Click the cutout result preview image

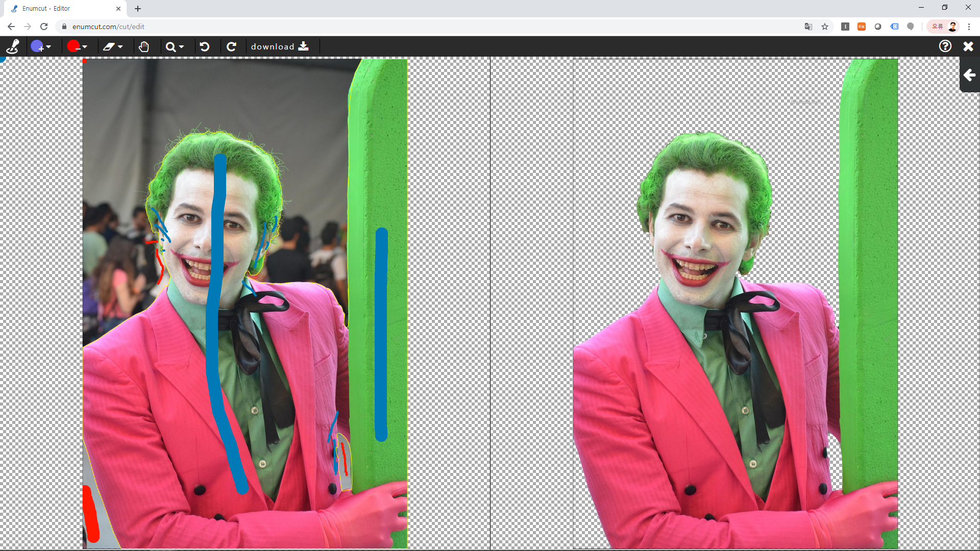[736, 304]
